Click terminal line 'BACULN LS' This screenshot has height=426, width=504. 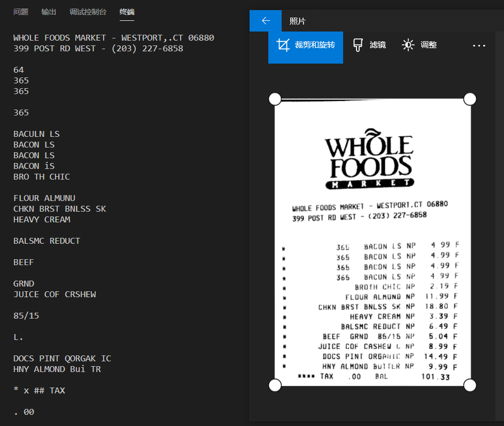pos(36,134)
